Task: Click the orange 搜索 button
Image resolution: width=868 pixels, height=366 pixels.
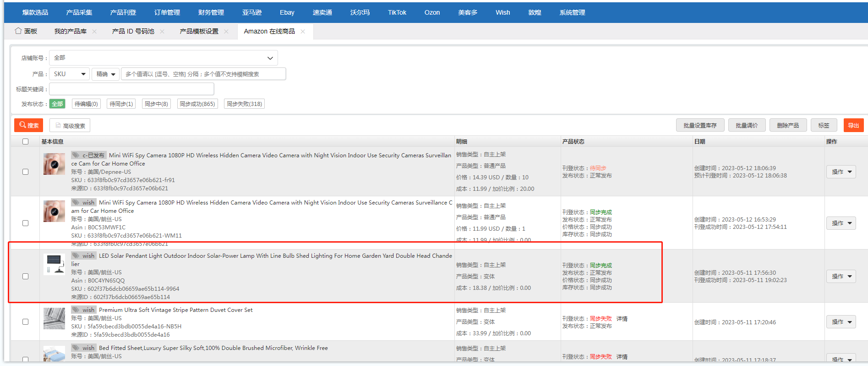Action: click(x=29, y=125)
